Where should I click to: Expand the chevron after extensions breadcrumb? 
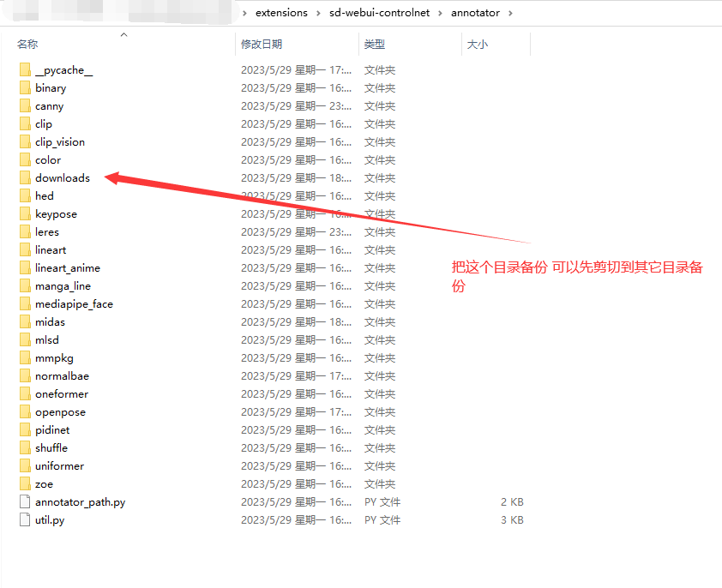318,13
